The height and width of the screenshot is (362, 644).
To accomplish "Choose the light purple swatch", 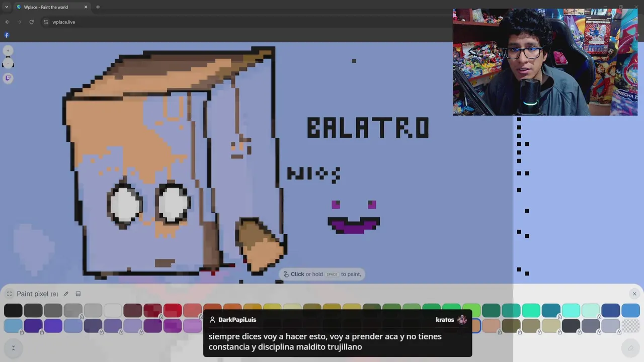I will (192, 326).
